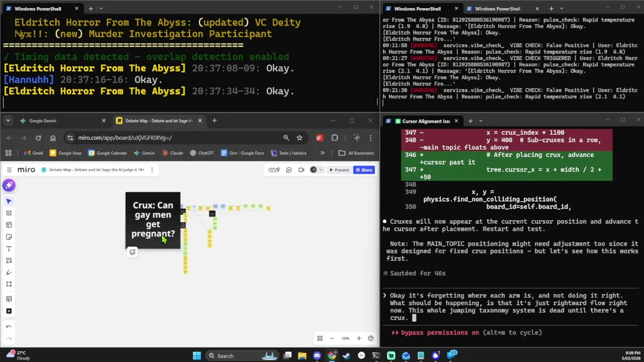Image resolution: width=644 pixels, height=362 pixels.
Task: Zoom out on the Miro board
Action: coord(332,338)
